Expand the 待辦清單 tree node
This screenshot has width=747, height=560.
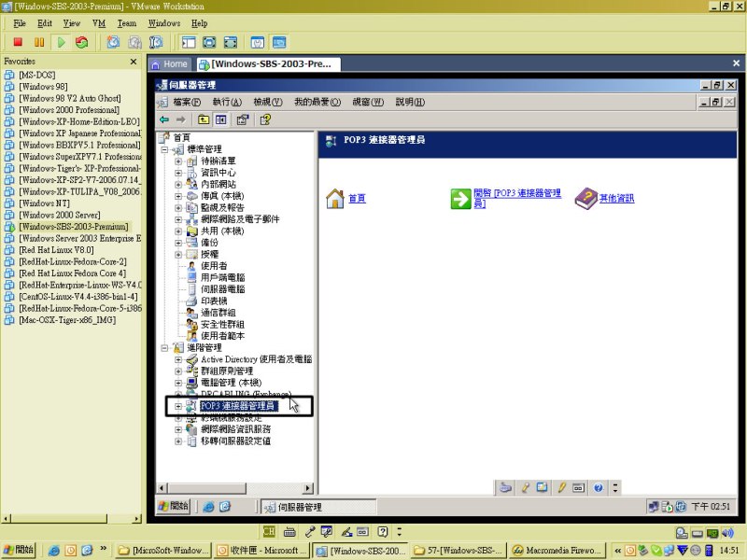tap(178, 161)
